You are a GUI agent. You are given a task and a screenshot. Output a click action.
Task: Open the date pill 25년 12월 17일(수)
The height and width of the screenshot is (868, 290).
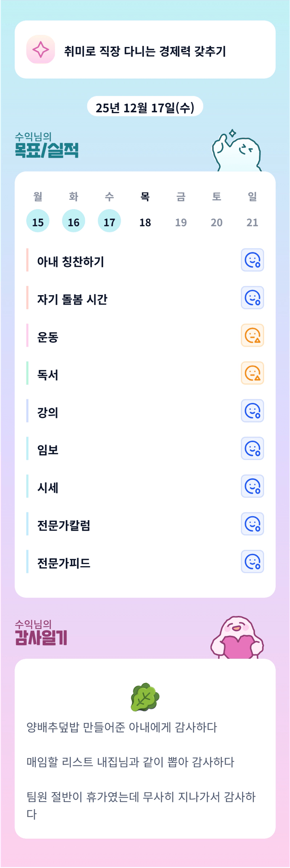coord(145,107)
